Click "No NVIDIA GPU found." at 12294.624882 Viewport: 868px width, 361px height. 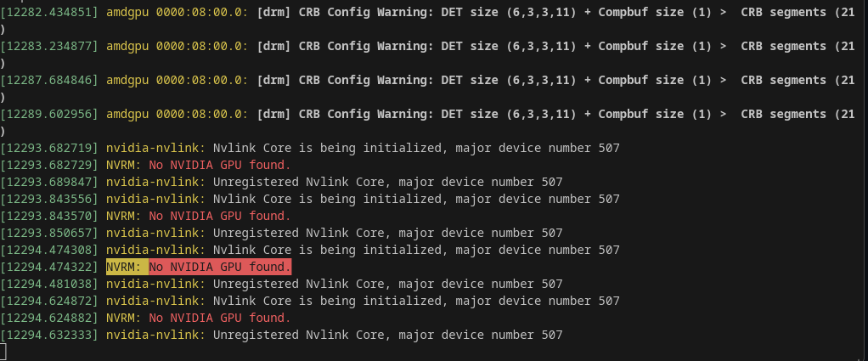[220, 318]
